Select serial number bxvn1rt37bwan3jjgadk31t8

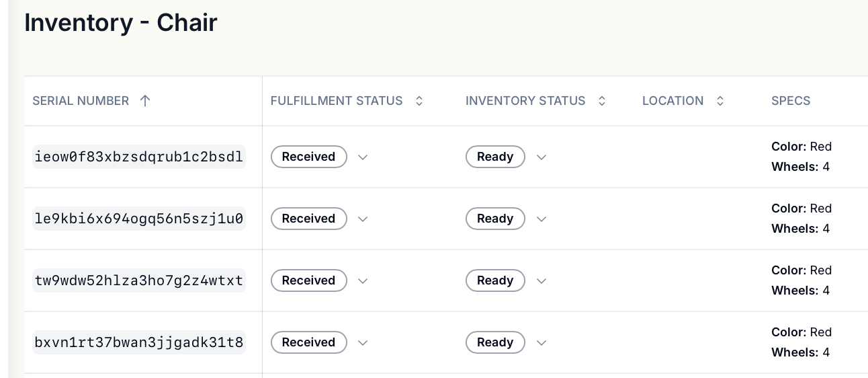(x=139, y=342)
